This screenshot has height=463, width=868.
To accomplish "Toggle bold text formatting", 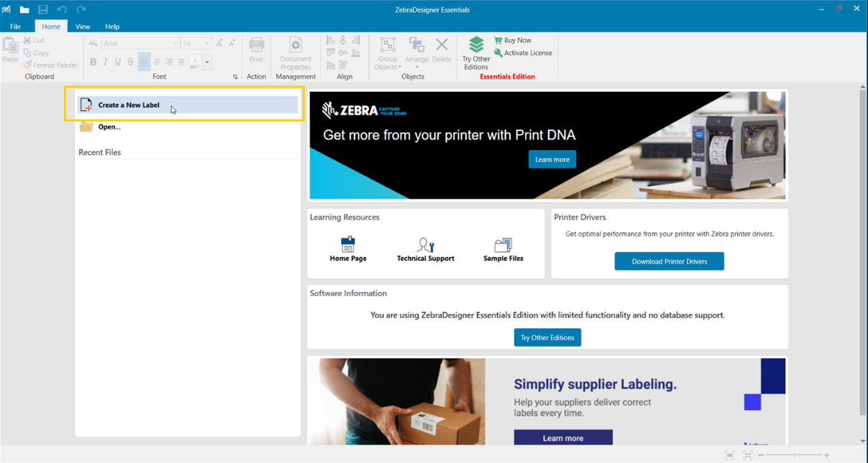I will coord(93,62).
